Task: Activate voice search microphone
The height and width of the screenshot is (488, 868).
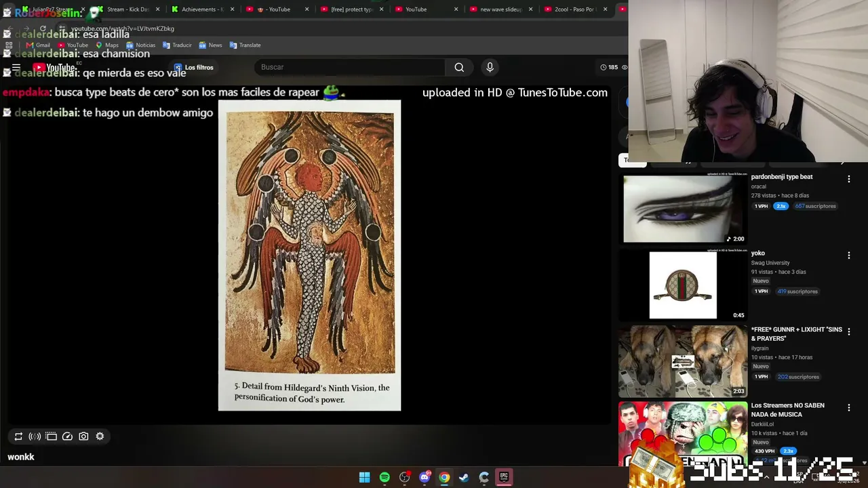Action: [x=490, y=67]
